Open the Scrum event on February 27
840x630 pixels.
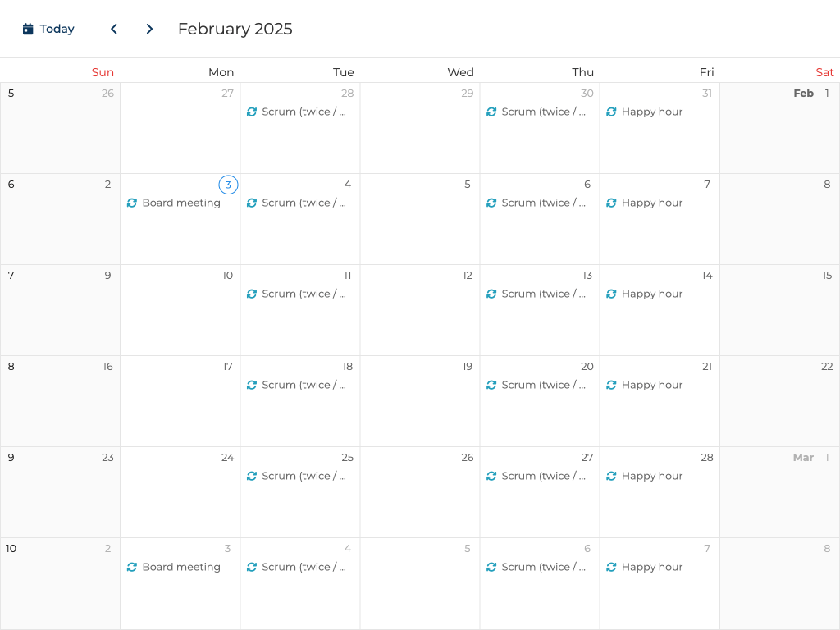tap(543, 477)
